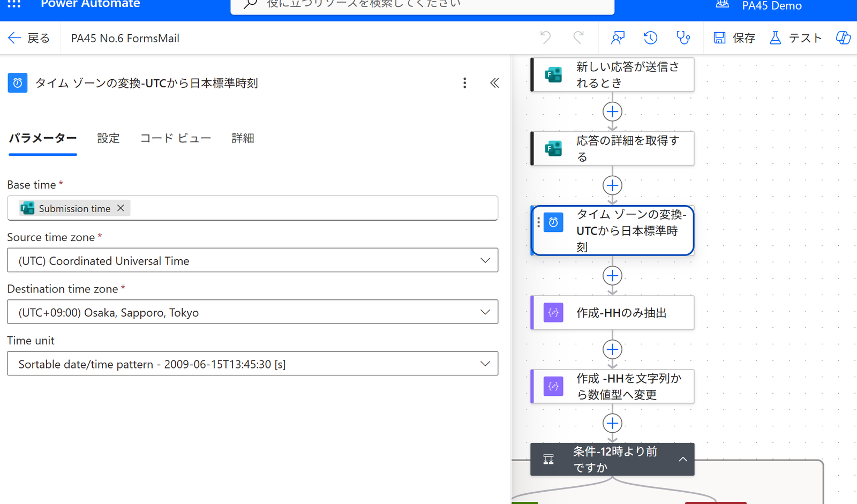Click the search magnifier icon
Screen dimensions: 857x504
point(250,4)
